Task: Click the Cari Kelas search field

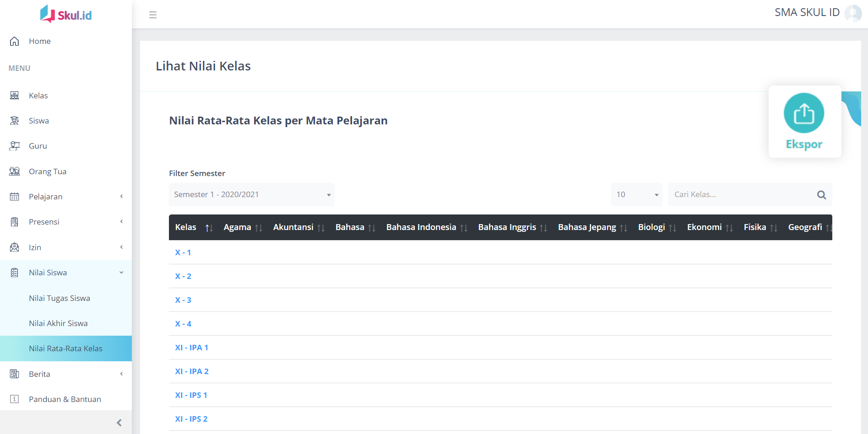Action: [x=742, y=195]
